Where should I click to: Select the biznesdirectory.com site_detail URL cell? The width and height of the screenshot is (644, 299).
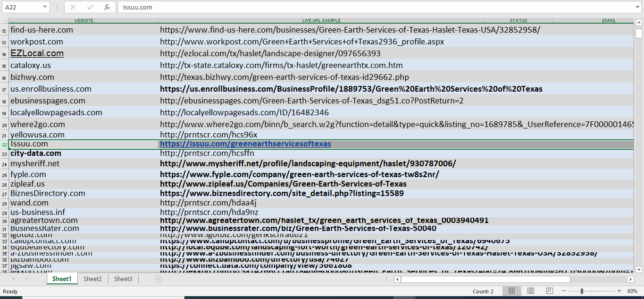tap(321, 193)
